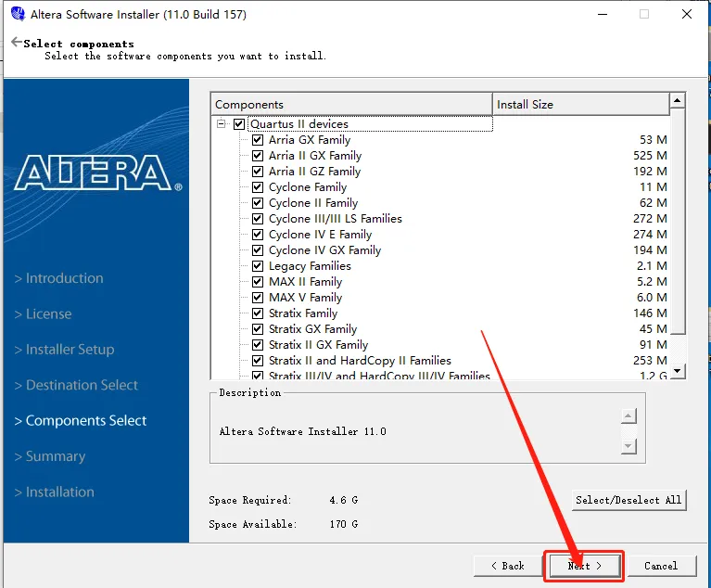711x588 pixels.
Task: Toggle Arria II GZ Family checkbox
Action: (258, 172)
